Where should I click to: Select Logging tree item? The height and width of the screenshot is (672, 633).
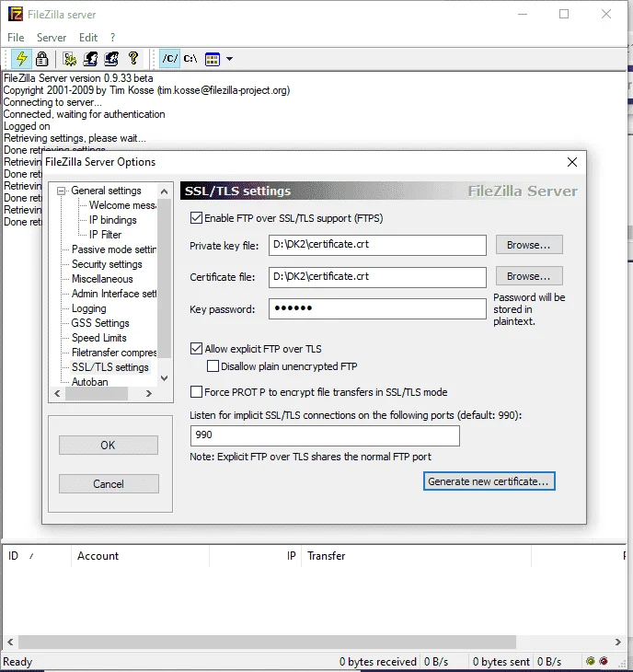pyautogui.click(x=88, y=308)
